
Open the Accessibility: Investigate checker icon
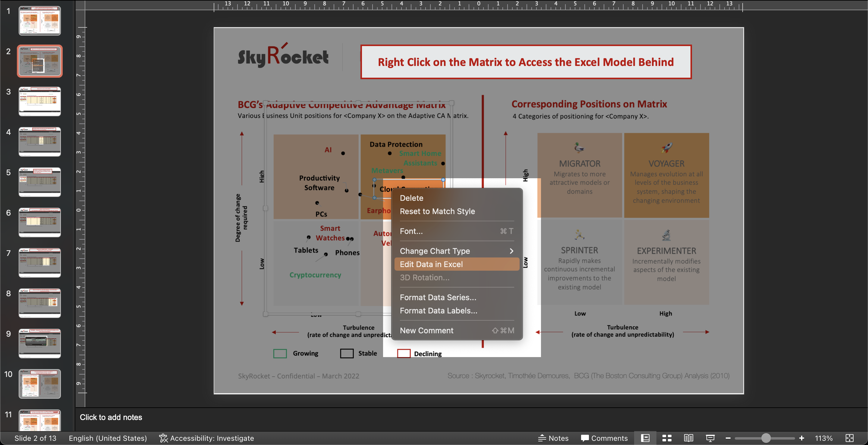point(163,438)
